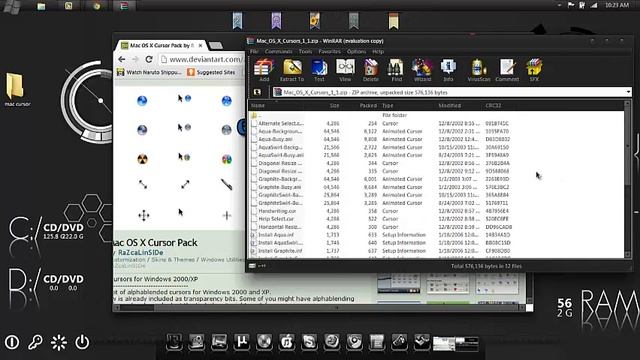This screenshot has height=360, width=640.
Task: Open the Tools menu in WinRAR
Action: pyautogui.click(x=305, y=51)
